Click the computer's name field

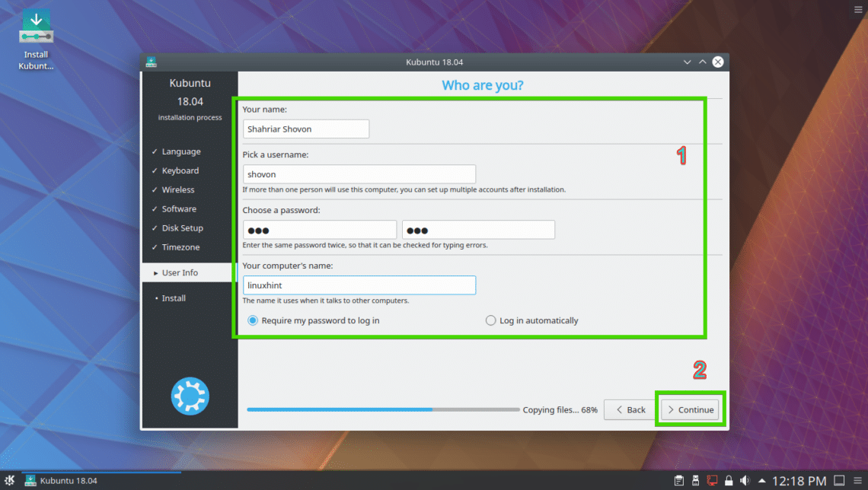[x=359, y=285]
